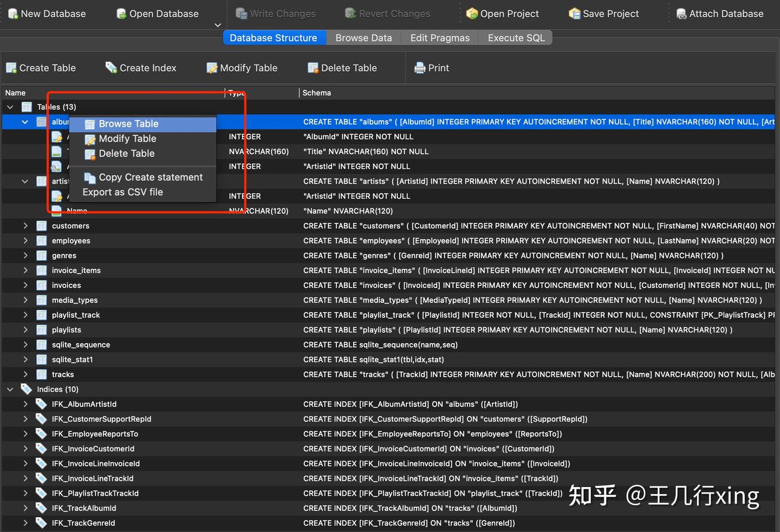The height and width of the screenshot is (532, 780).
Task: Open the toolbar overflow chevron
Action: 218,25
